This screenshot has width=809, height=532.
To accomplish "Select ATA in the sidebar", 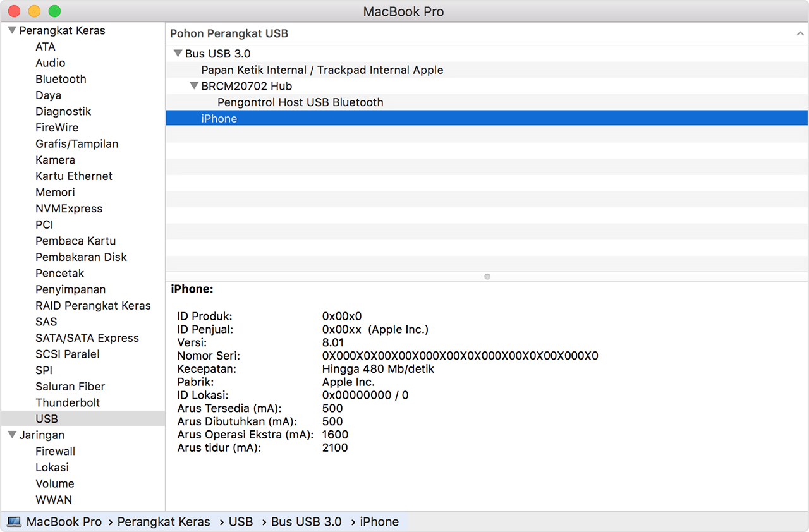I will [x=46, y=47].
